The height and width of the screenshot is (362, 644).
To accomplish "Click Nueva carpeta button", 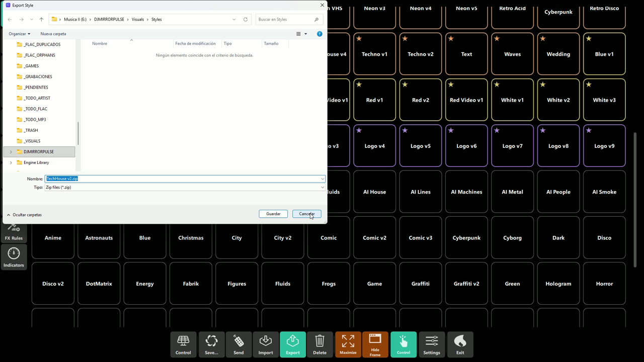I will point(53,34).
